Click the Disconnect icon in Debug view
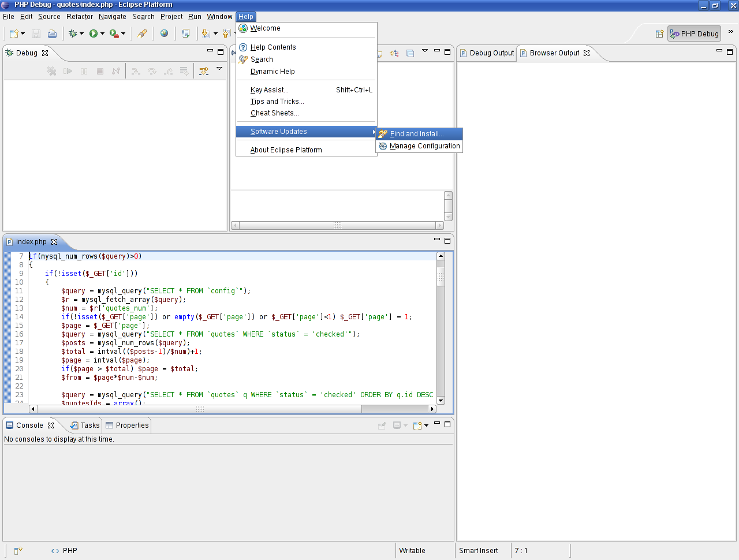This screenshot has width=739, height=560. click(x=116, y=71)
